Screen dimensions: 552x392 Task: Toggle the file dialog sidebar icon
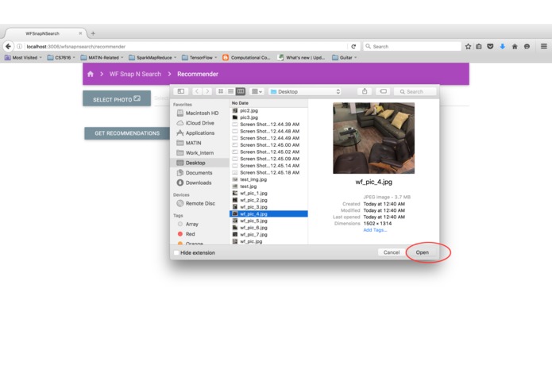click(181, 91)
